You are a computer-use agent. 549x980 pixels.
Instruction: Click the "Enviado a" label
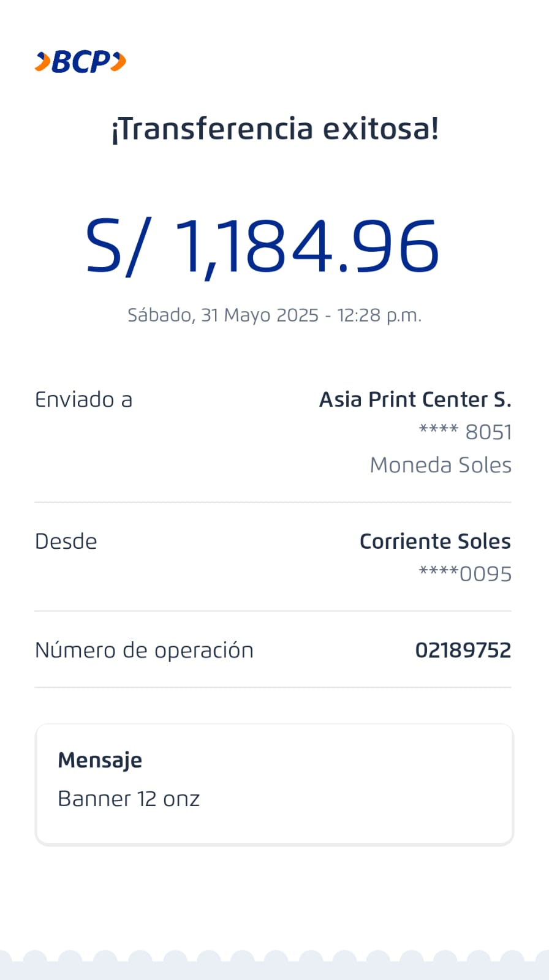[84, 400]
